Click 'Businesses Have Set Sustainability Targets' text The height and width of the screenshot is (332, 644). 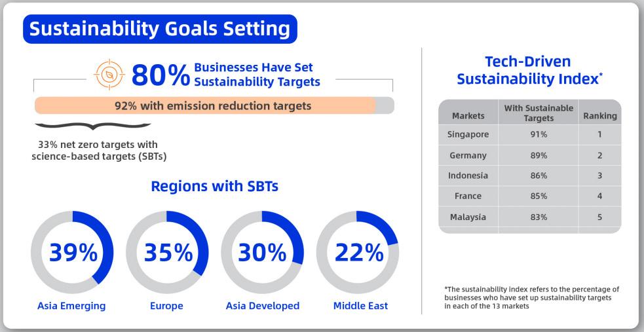tap(257, 75)
